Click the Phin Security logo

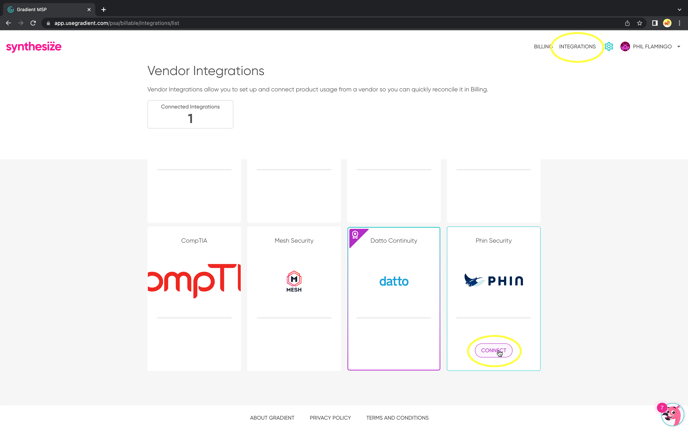click(493, 280)
